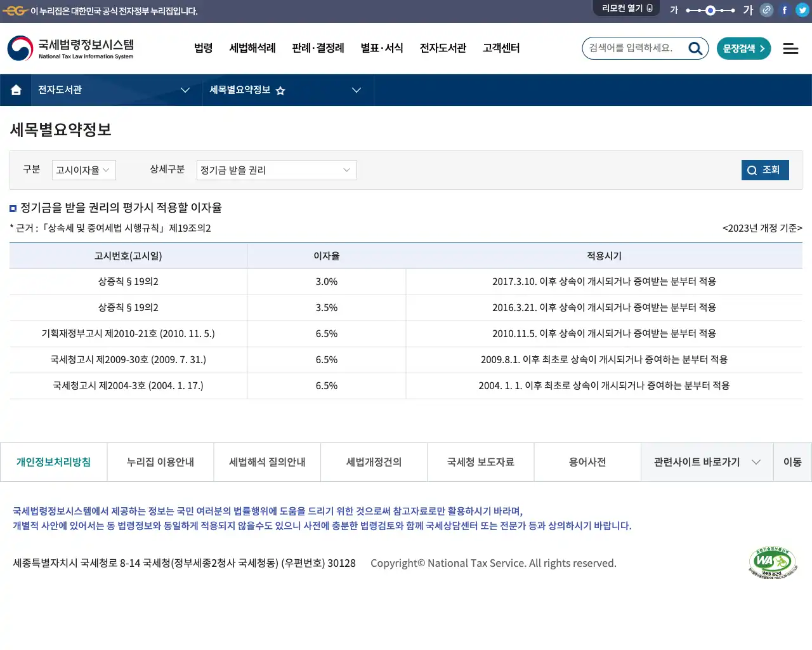Select the 3.5% interest rate cell
This screenshot has width=812, height=650.
pyautogui.click(x=327, y=308)
